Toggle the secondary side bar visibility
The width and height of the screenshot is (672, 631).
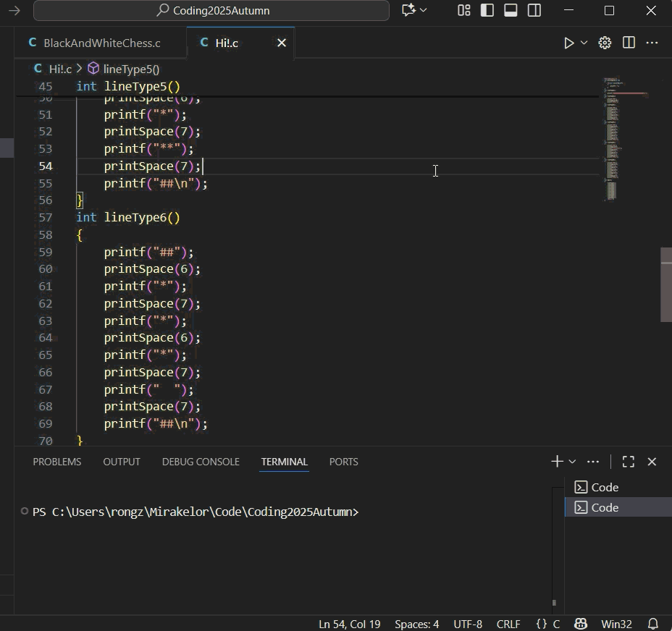(534, 10)
